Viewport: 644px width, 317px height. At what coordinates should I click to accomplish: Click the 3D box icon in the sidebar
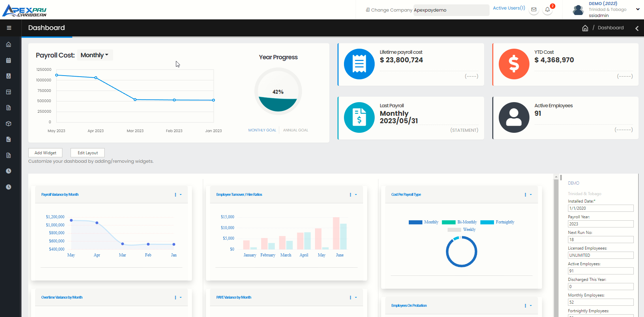click(x=9, y=124)
